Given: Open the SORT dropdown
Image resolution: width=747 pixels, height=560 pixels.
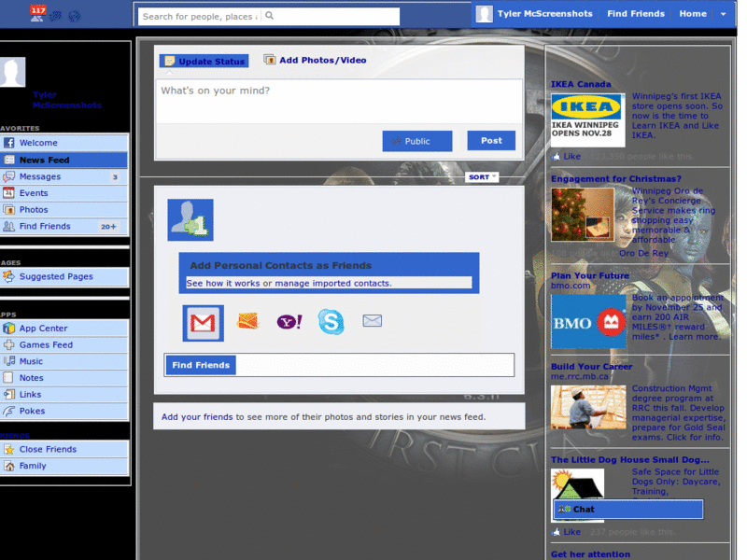Looking at the screenshot, I should (x=482, y=177).
